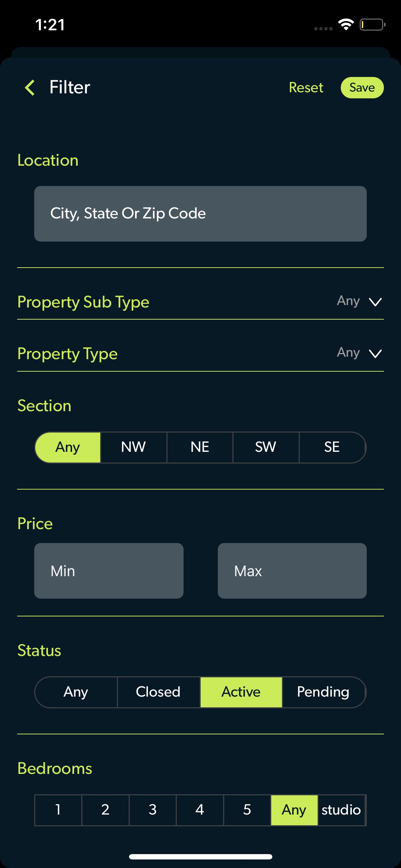Save the filter settings
Screen dimensions: 401x868
point(362,88)
